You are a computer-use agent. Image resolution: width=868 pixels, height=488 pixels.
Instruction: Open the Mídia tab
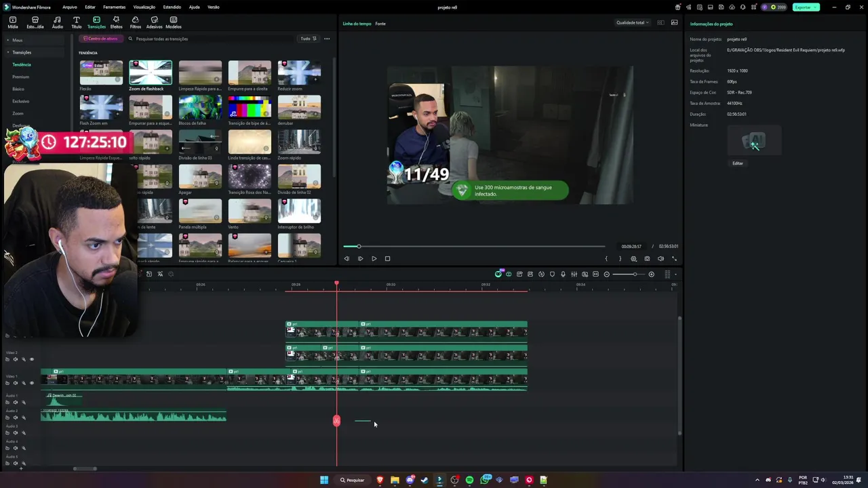tap(13, 22)
